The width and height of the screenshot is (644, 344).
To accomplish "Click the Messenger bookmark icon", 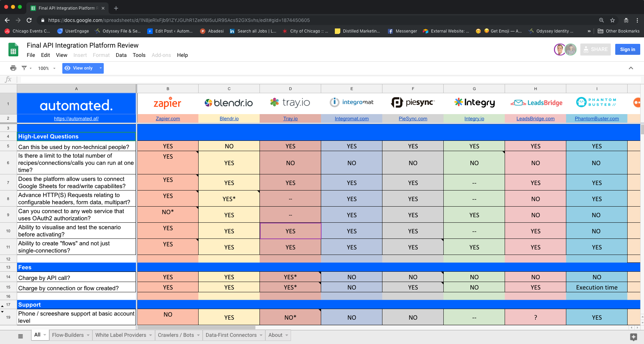I will coord(390,31).
